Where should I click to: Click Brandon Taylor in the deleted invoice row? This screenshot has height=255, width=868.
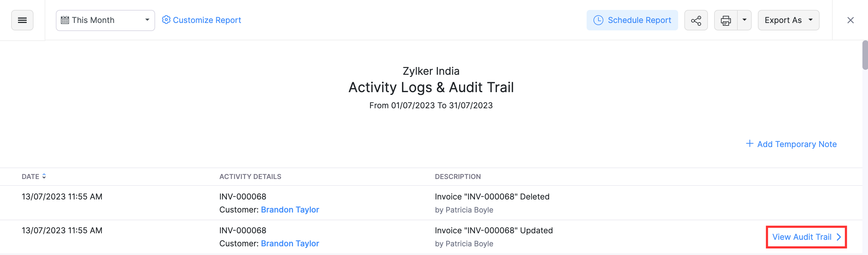(290, 209)
